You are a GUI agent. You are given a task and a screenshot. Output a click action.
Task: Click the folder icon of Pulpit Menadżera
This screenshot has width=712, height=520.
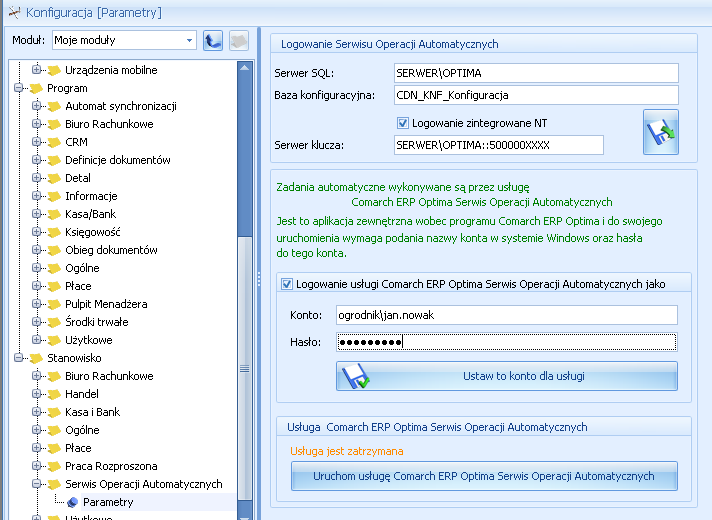point(54,304)
